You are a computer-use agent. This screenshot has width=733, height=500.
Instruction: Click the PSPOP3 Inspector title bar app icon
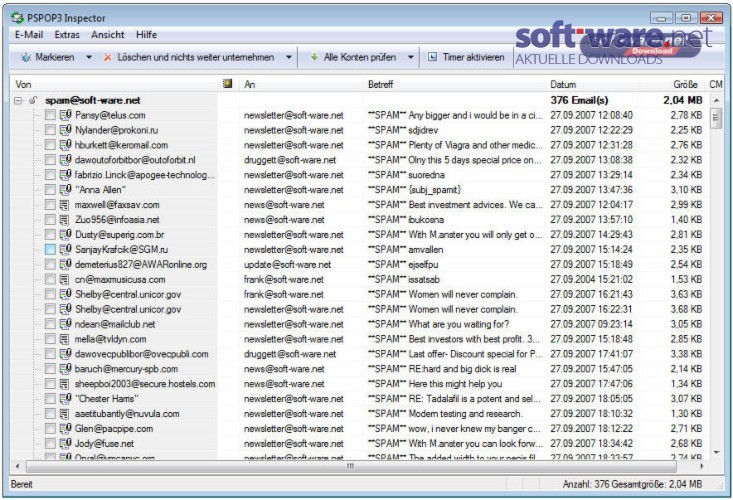click(17, 18)
